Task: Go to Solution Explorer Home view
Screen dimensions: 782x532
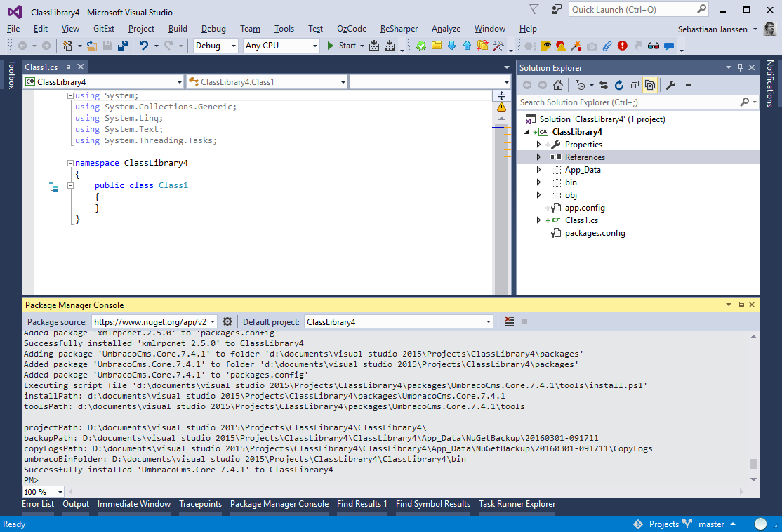Action: 558,85
